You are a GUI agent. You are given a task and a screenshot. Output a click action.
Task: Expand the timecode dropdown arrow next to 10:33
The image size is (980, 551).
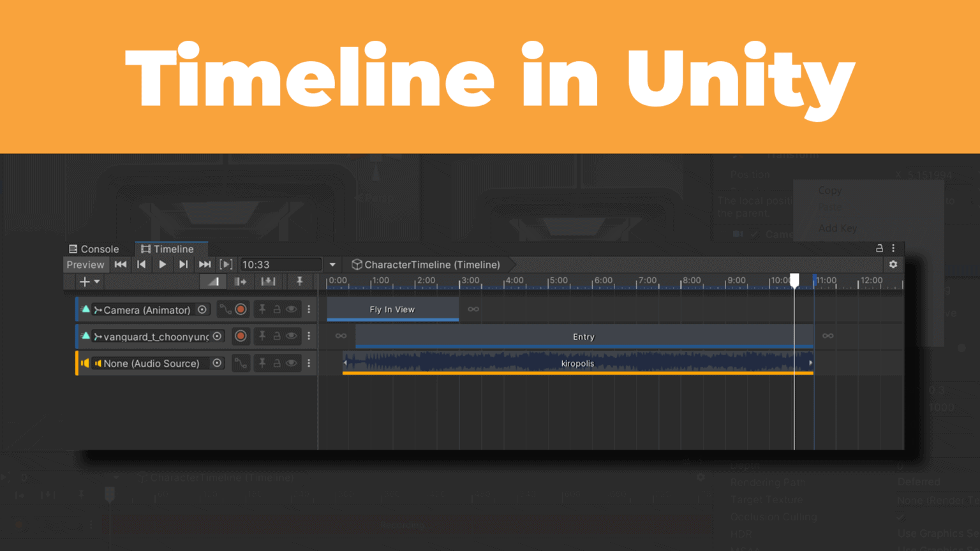point(332,264)
